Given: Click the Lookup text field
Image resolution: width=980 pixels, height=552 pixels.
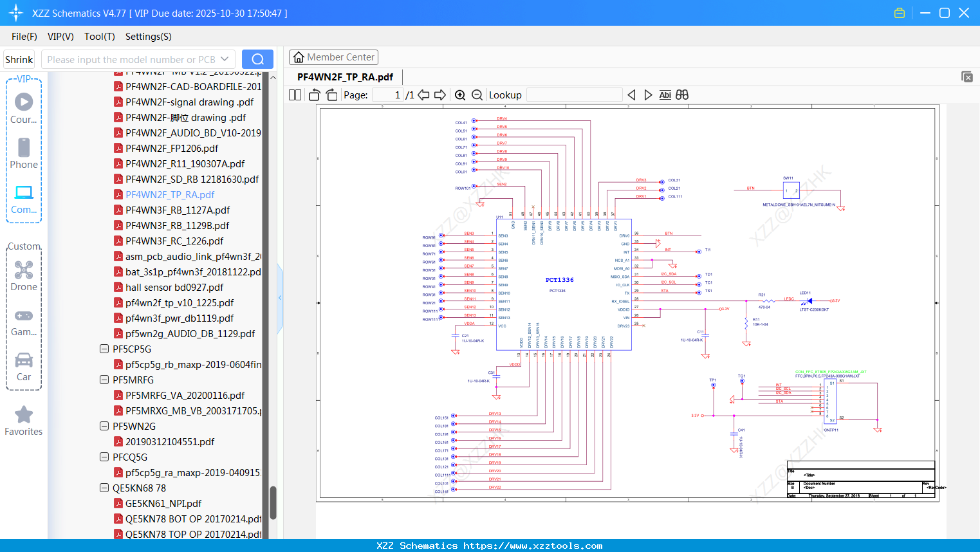Looking at the screenshot, I should [x=574, y=95].
